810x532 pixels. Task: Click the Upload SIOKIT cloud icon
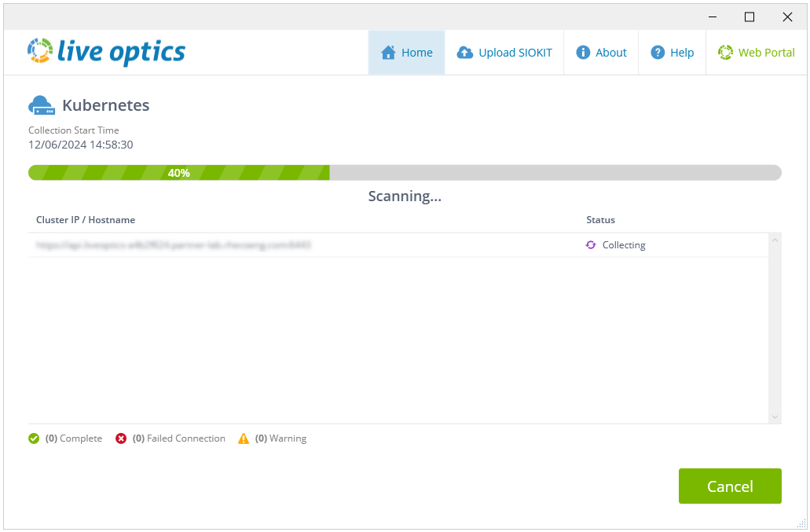click(465, 53)
